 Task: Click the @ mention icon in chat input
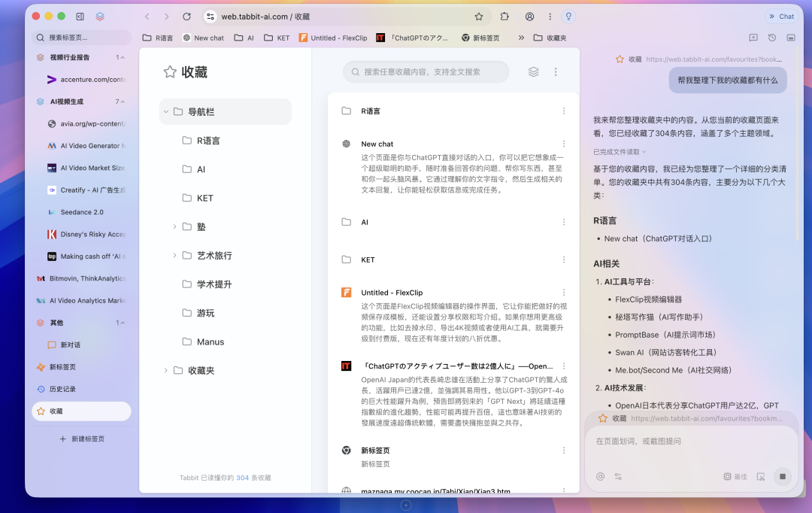coord(600,476)
